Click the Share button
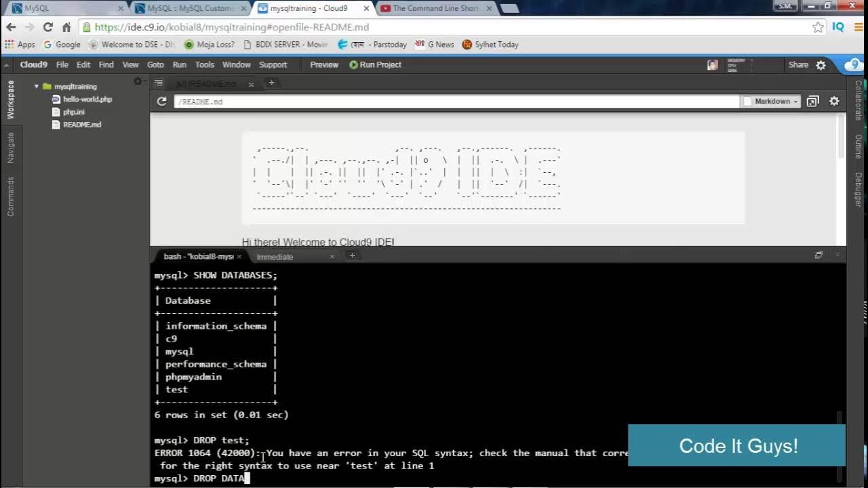Image resolution: width=868 pixels, height=488 pixels. coord(798,64)
